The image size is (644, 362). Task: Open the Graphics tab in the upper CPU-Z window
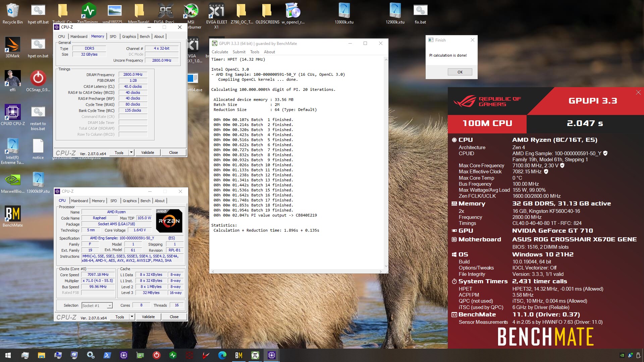(x=129, y=37)
